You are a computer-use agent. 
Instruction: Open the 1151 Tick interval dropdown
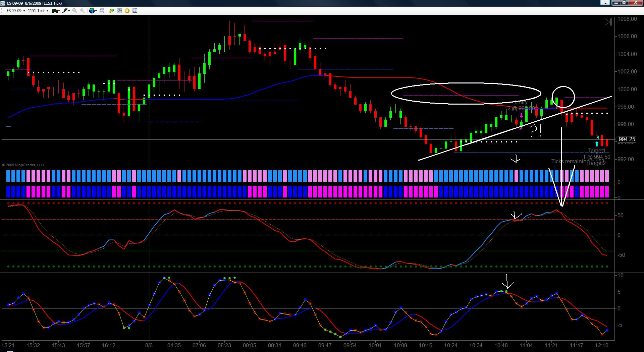pos(38,11)
